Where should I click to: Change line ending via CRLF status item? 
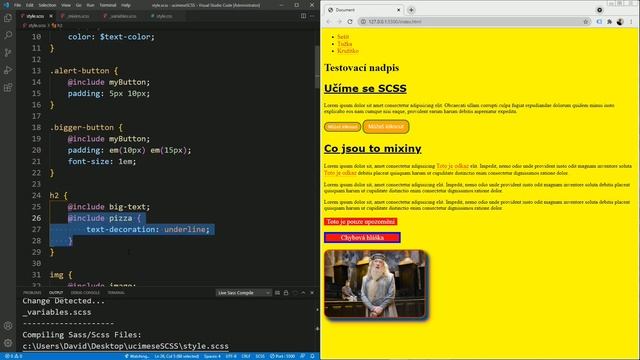click(246, 356)
